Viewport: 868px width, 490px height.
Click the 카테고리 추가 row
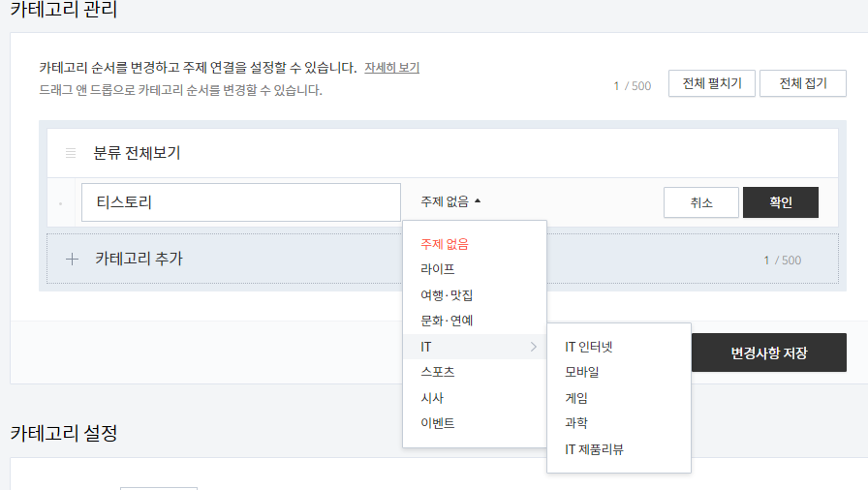pyautogui.click(x=443, y=259)
